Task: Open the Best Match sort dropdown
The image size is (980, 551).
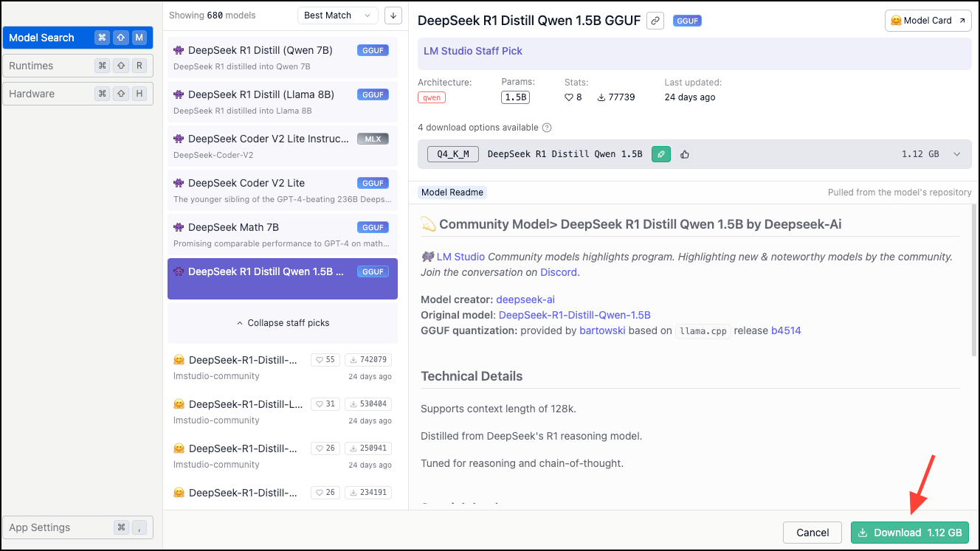Action: point(338,15)
